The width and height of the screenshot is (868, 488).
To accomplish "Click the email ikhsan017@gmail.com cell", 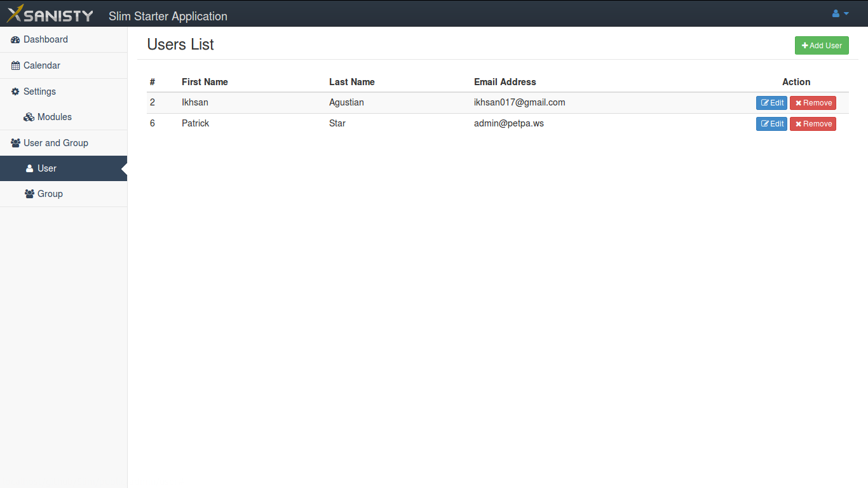I will click(x=519, y=102).
